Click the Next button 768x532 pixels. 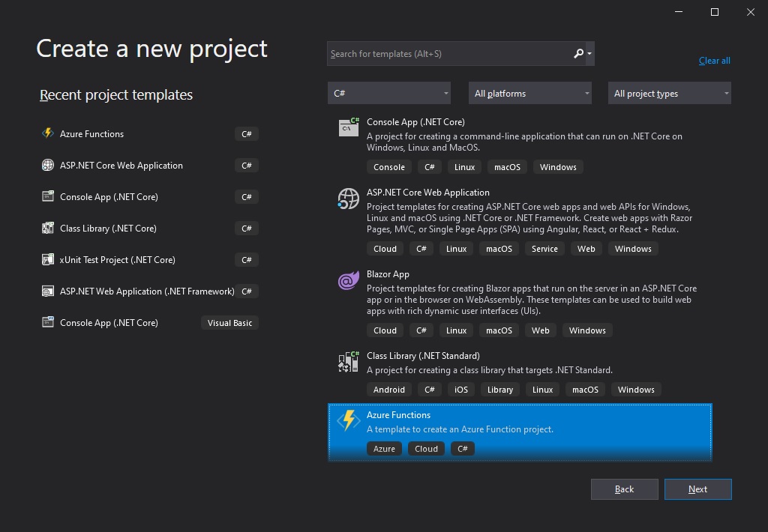[697, 489]
